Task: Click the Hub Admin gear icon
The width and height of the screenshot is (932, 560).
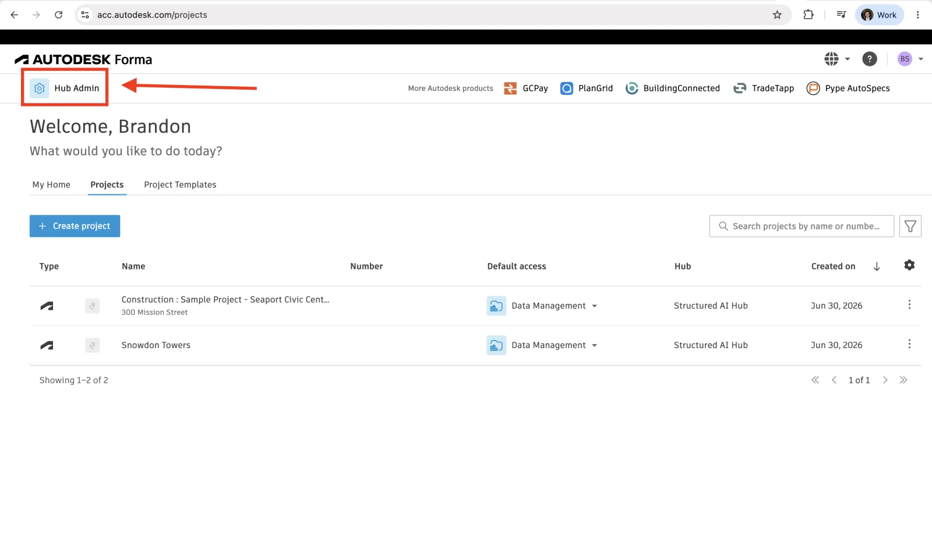Action: (40, 88)
